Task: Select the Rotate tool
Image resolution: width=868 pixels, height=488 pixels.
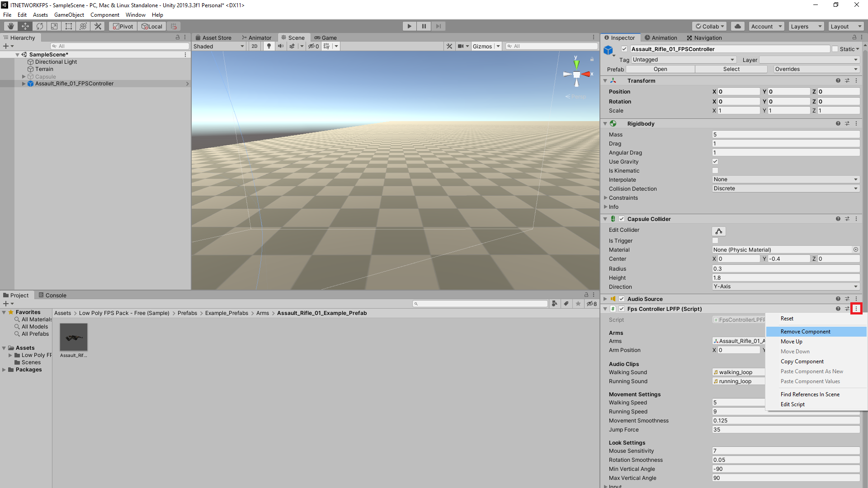Action: coord(40,26)
